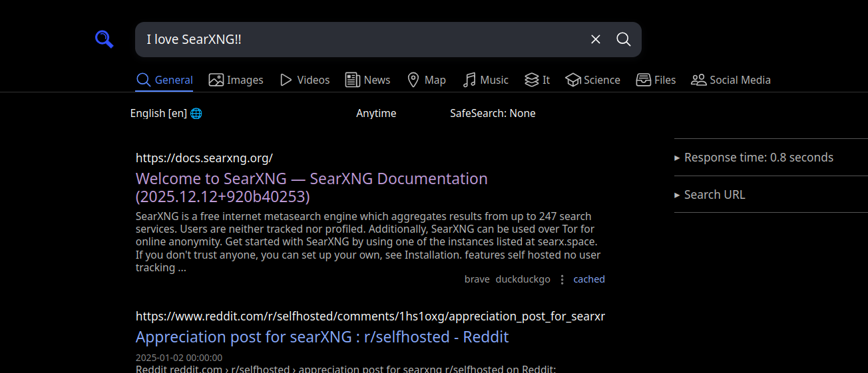
Task: Open the Social Media category
Action: (x=731, y=80)
